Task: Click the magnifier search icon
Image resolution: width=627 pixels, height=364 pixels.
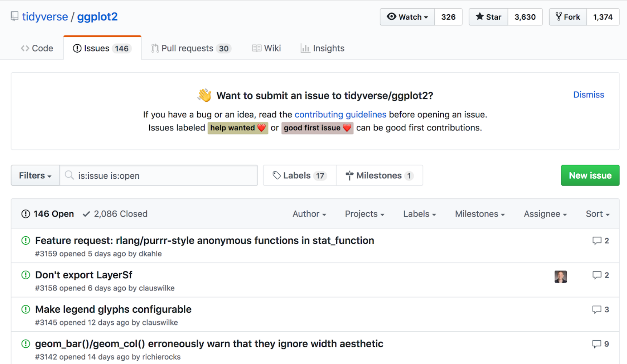Action: pos(69,175)
